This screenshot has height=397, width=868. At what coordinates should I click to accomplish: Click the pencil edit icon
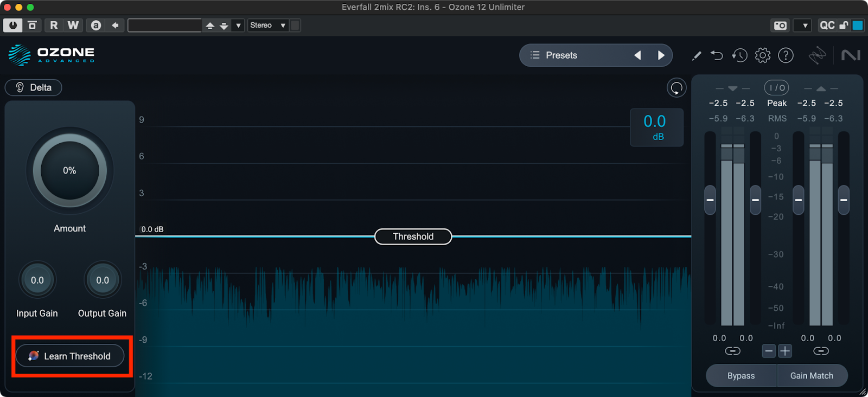697,55
